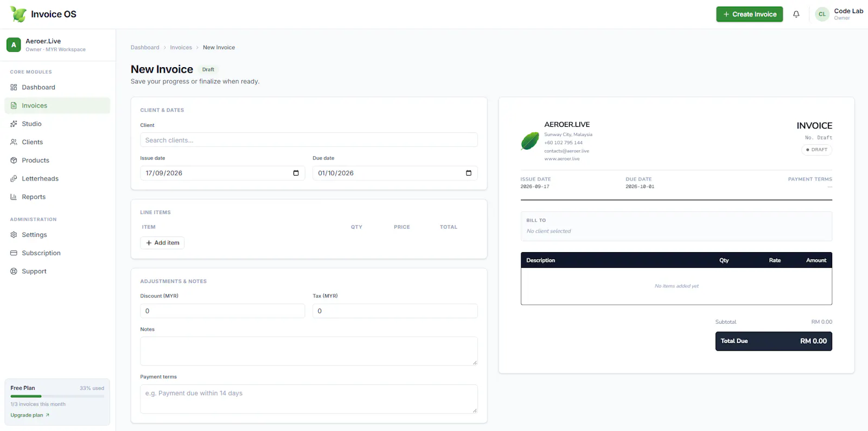Image resolution: width=868 pixels, height=431 pixels.
Task: Click the Tax (MYR) input
Action: (x=395, y=311)
